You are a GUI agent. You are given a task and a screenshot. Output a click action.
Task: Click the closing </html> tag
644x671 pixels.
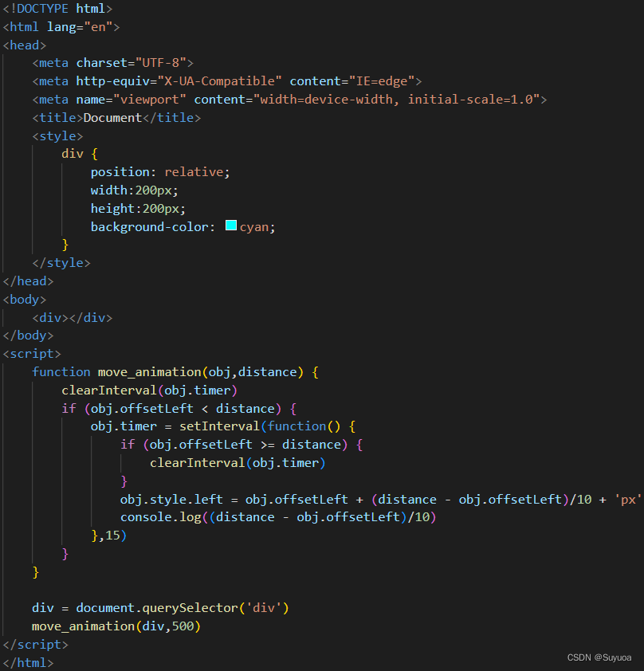(x=28, y=663)
